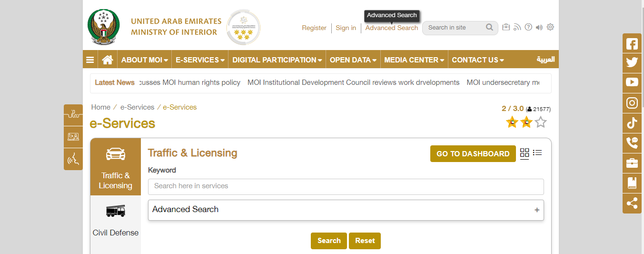Expand the MEDIA CENTER dropdown

(414, 60)
